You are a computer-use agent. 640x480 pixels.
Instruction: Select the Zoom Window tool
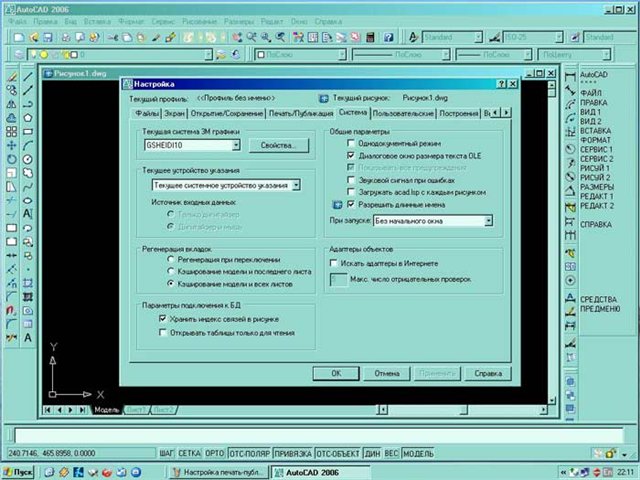click(266, 38)
